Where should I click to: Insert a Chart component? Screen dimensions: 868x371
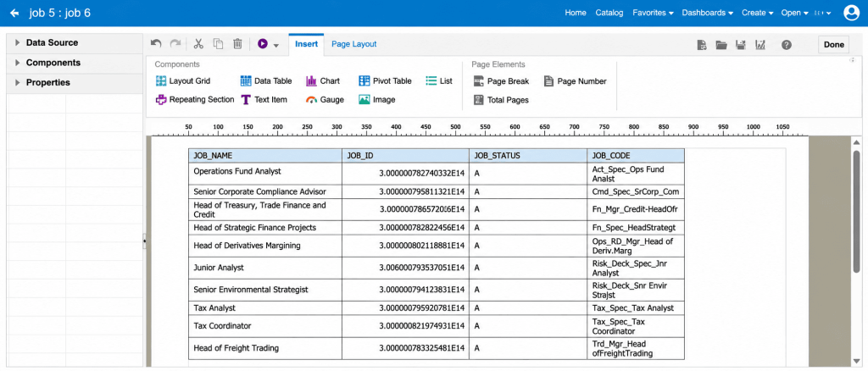tap(323, 80)
